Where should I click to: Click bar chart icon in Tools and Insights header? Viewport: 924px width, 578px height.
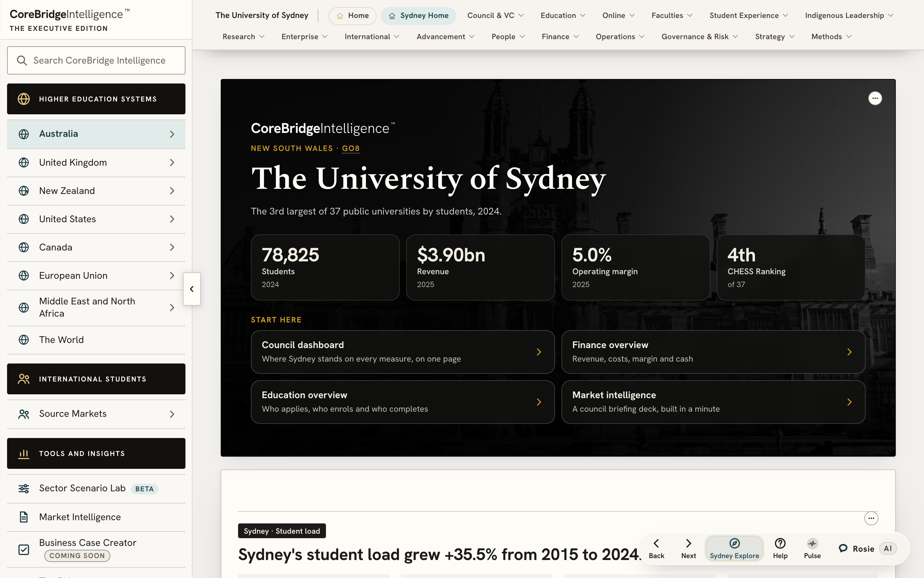pyautogui.click(x=24, y=454)
